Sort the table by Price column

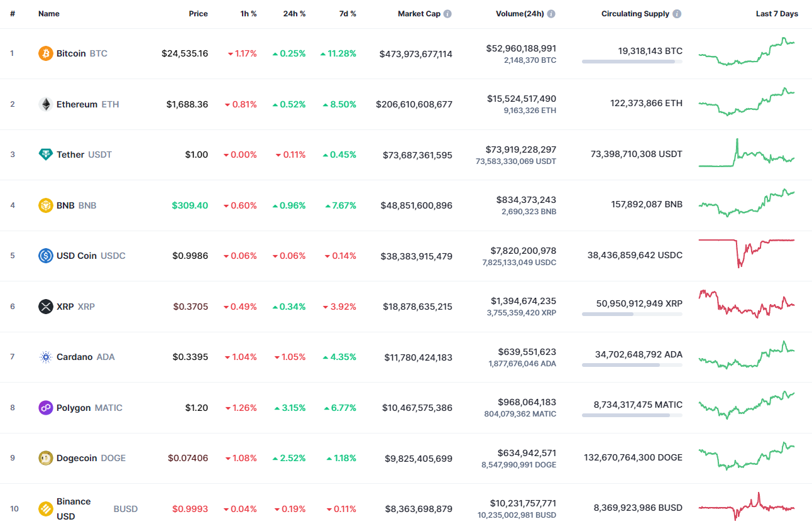click(x=198, y=13)
